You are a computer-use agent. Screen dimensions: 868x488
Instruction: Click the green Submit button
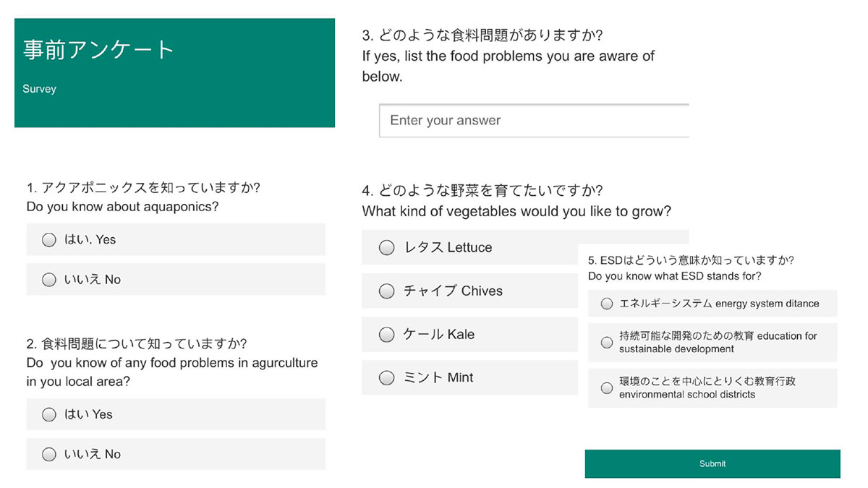click(x=712, y=463)
